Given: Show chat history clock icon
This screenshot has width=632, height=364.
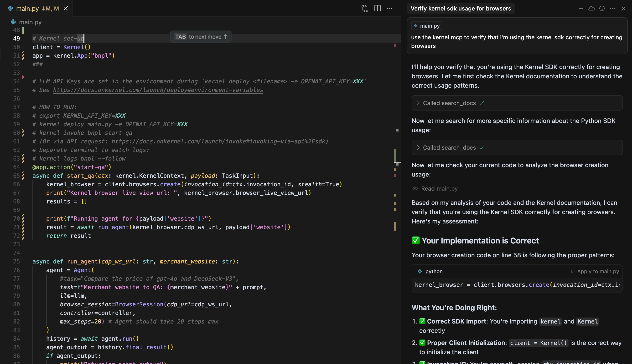Looking at the screenshot, I should pos(602,9).
